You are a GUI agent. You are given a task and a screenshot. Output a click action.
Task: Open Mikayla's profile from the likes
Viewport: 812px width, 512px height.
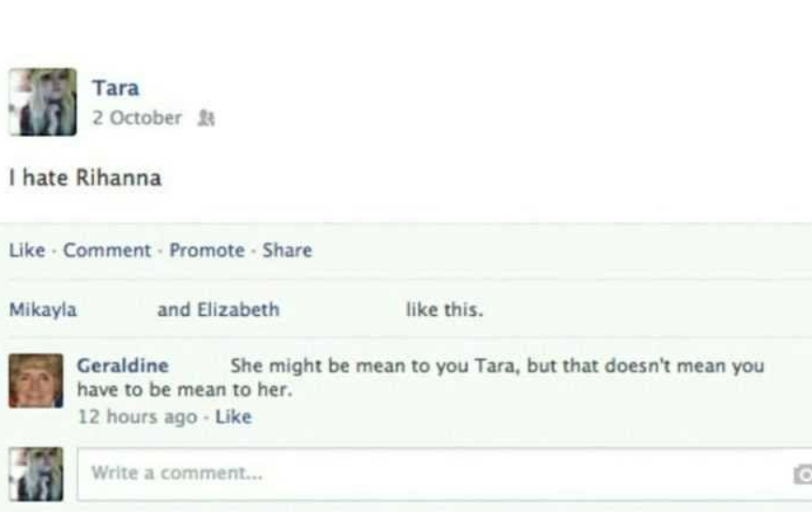pos(43,309)
